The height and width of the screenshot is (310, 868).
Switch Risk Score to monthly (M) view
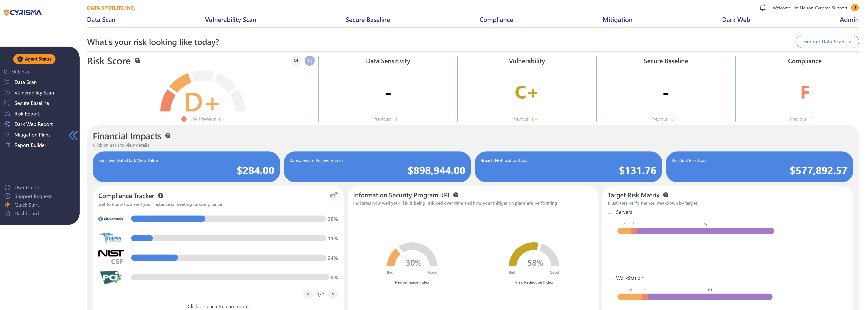(x=296, y=61)
